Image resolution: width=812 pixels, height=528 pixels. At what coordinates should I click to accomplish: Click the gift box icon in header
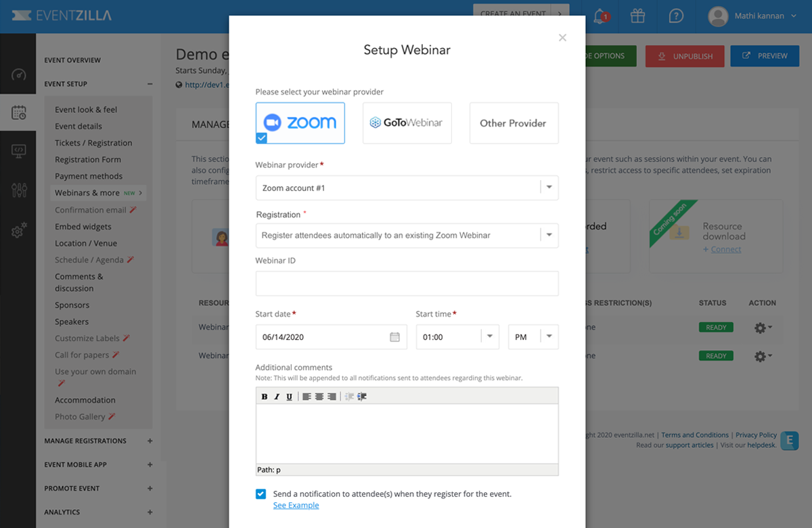[x=637, y=16]
